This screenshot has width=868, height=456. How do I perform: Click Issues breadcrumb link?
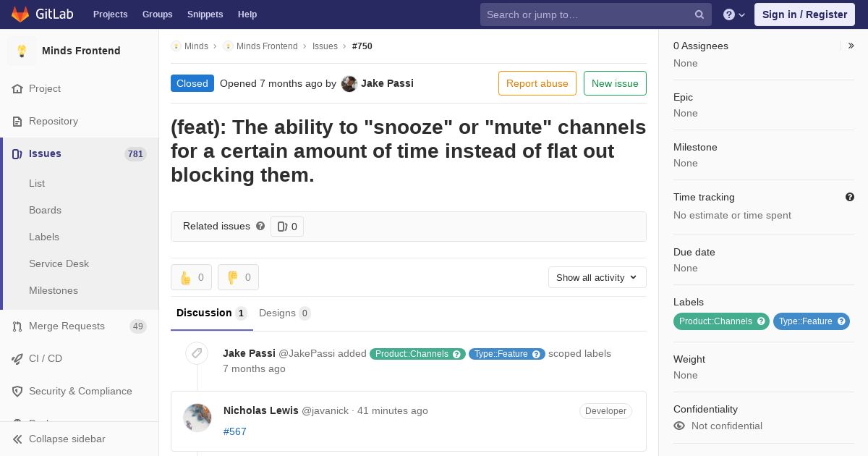[x=325, y=46]
